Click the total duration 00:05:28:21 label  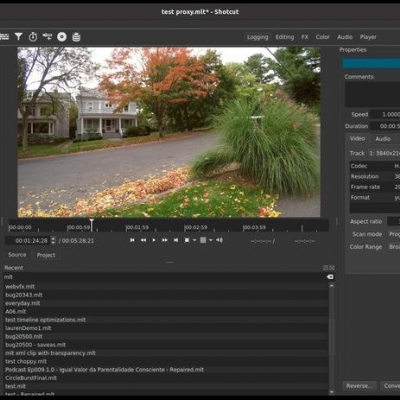(76, 241)
